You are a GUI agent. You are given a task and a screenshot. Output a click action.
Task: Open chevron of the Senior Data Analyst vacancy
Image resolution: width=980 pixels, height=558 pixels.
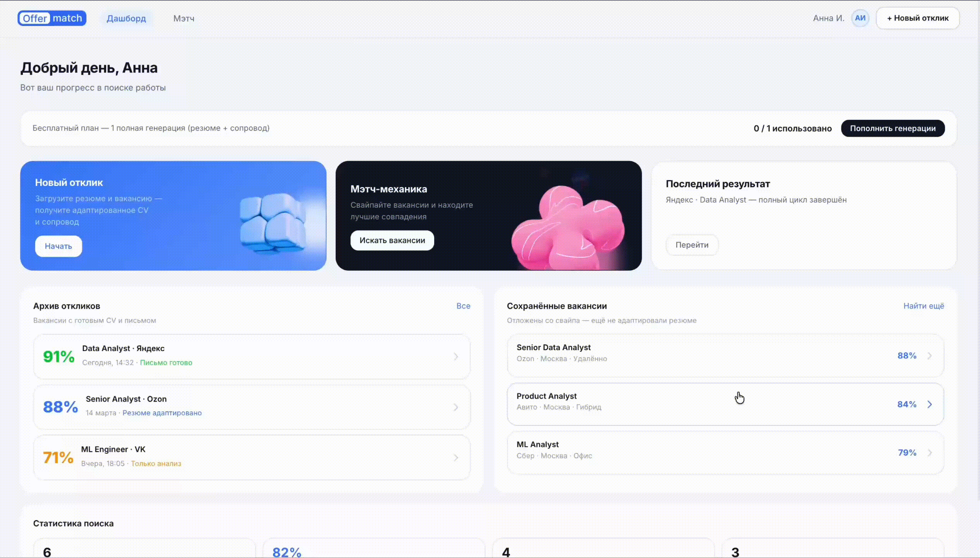pos(930,356)
